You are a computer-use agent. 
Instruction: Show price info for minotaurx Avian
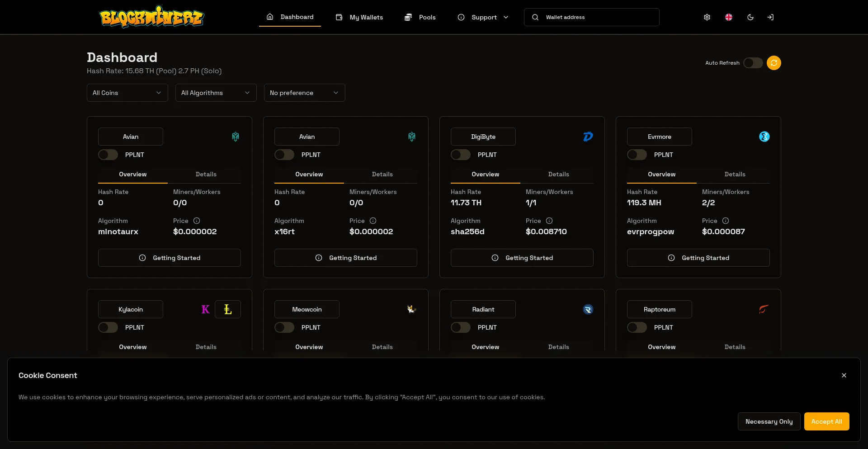point(197,221)
